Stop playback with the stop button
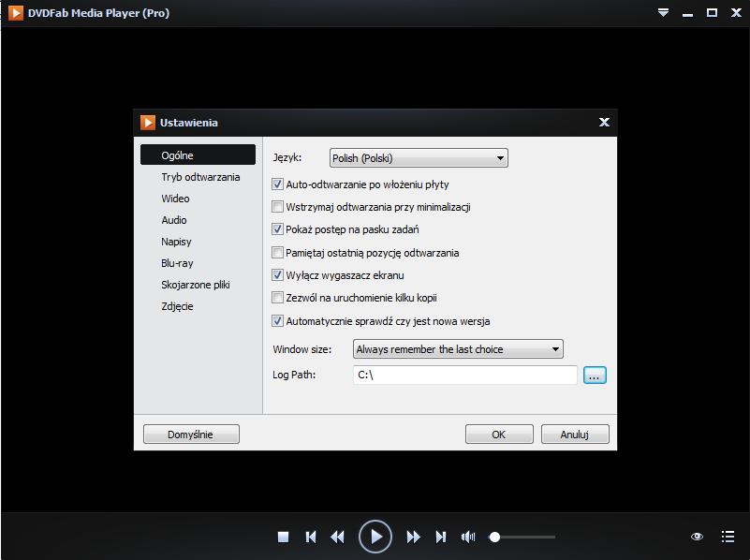Screen dimensions: 750x560 point(283,537)
